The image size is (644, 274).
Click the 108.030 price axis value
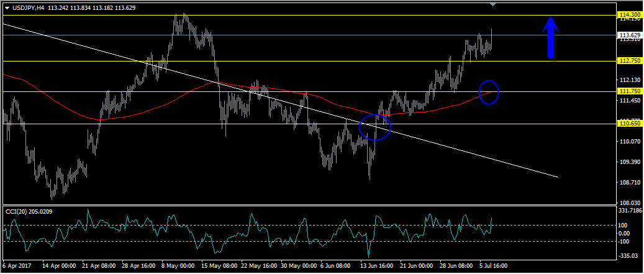point(629,203)
